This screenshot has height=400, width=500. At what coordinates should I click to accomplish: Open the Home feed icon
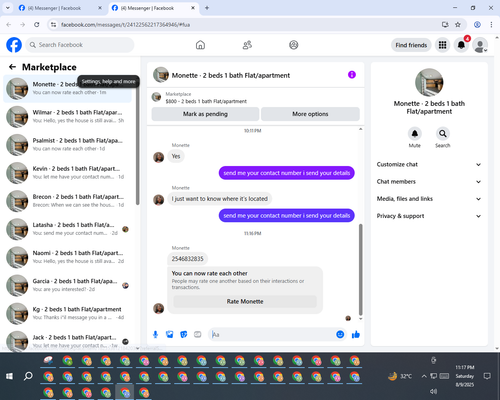tap(200, 45)
